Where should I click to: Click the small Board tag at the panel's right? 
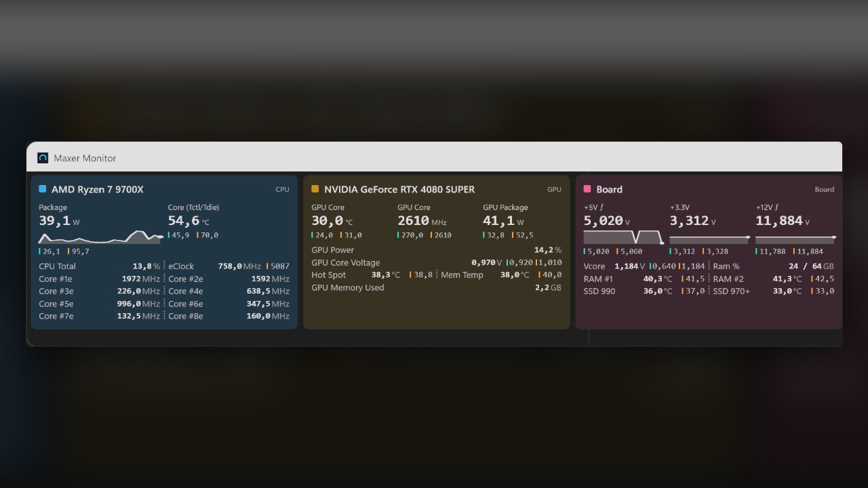pyautogui.click(x=825, y=190)
